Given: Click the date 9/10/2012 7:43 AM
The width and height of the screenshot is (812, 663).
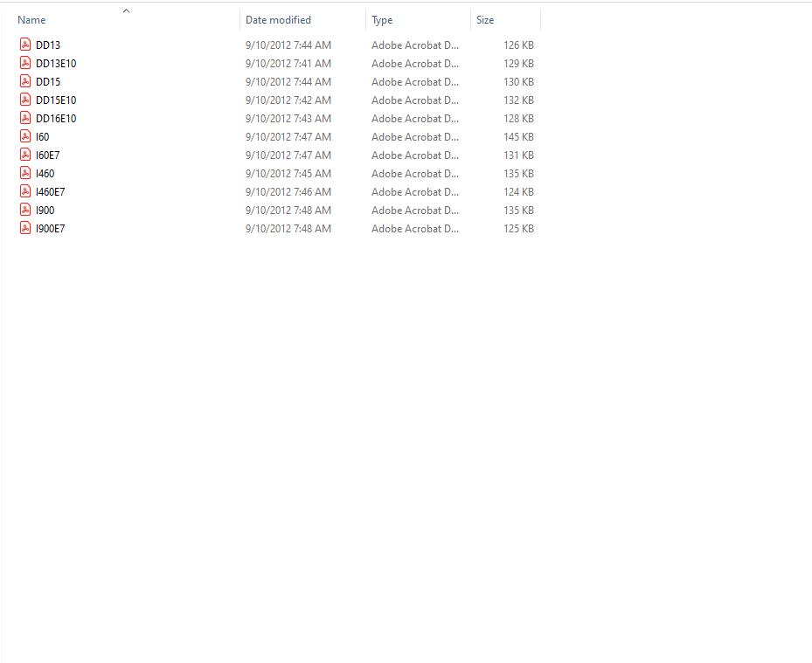Looking at the screenshot, I should (288, 119).
